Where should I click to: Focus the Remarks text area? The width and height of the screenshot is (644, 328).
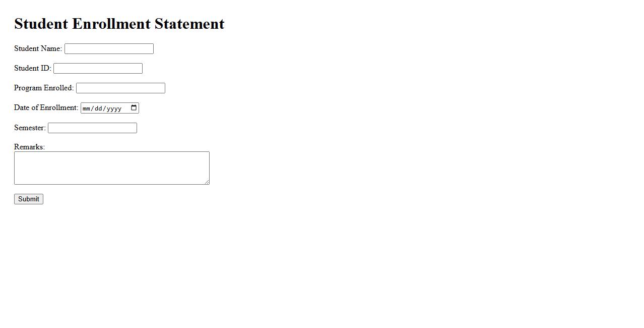tap(111, 168)
